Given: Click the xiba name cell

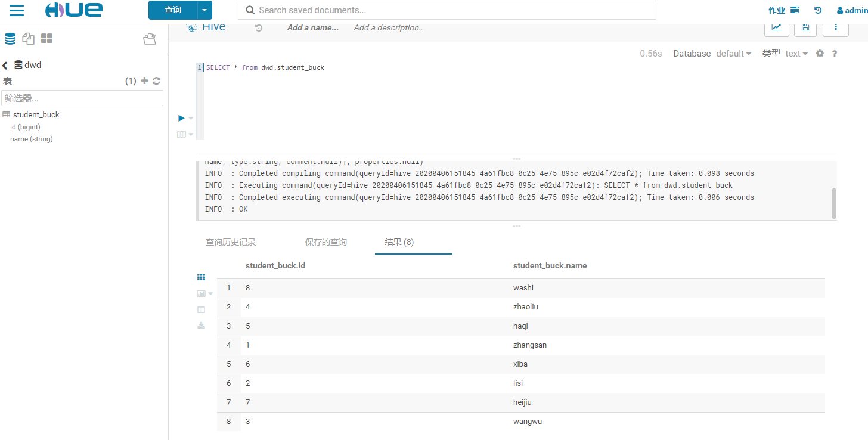Looking at the screenshot, I should click(520, 364).
